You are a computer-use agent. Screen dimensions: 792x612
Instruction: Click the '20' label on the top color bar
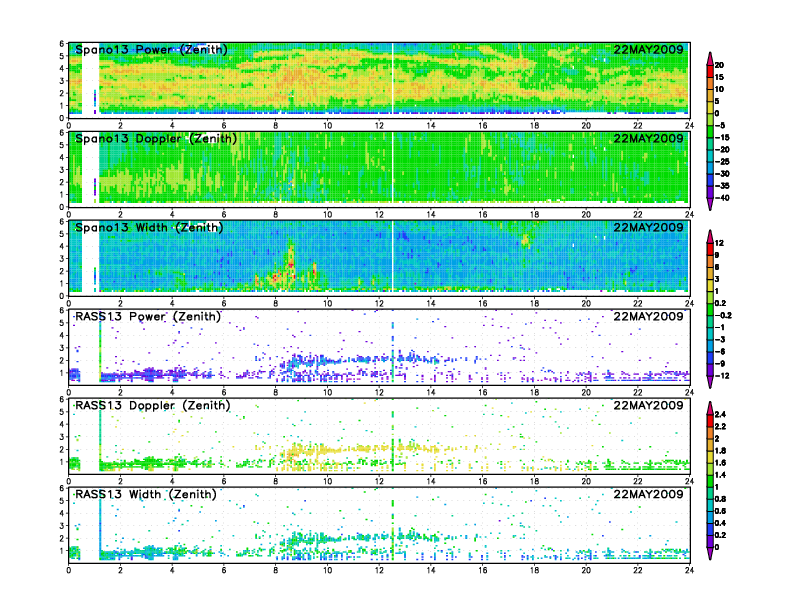[719, 65]
